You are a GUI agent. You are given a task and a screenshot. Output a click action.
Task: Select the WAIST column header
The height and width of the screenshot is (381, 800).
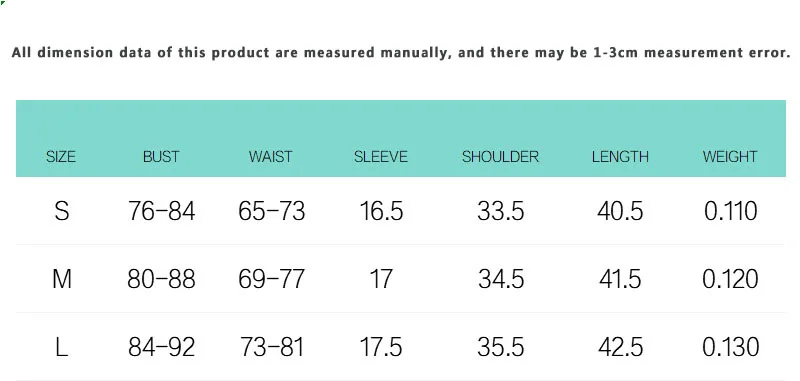(271, 157)
